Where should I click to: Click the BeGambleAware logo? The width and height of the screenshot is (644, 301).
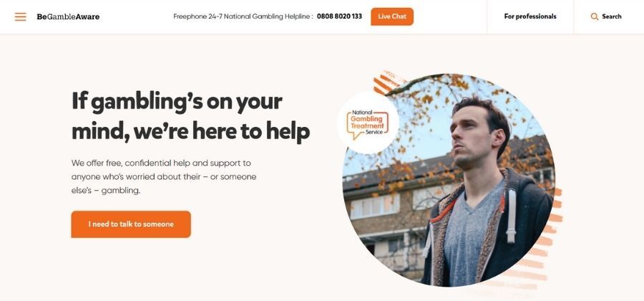[68, 17]
